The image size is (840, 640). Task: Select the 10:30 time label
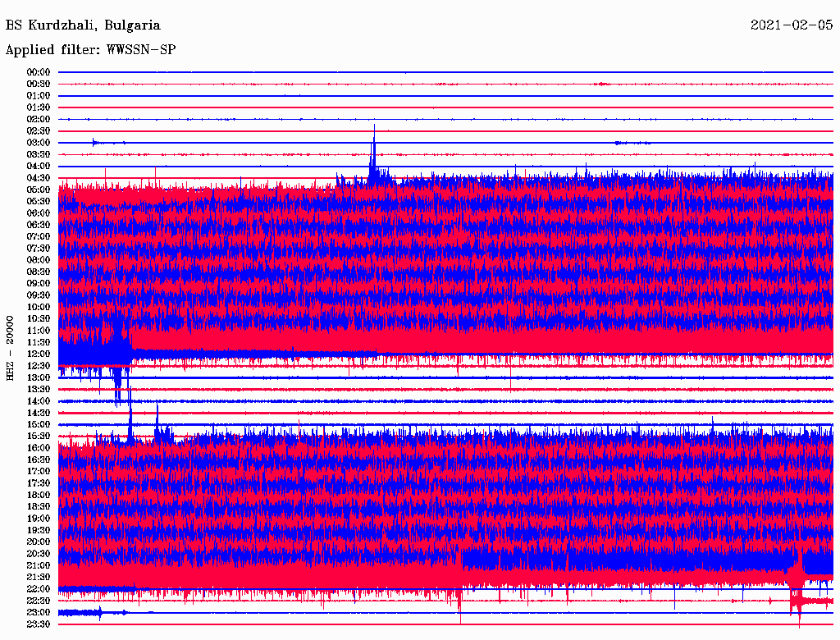click(39, 318)
